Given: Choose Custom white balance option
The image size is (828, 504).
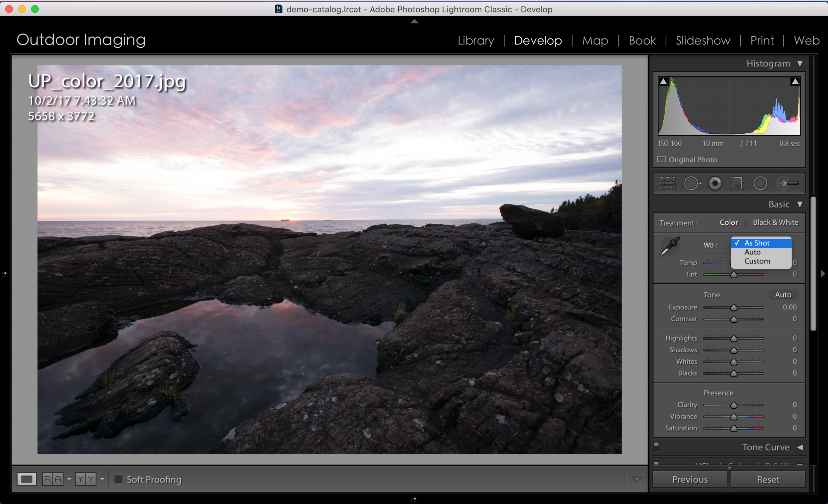Looking at the screenshot, I should click(x=761, y=261).
